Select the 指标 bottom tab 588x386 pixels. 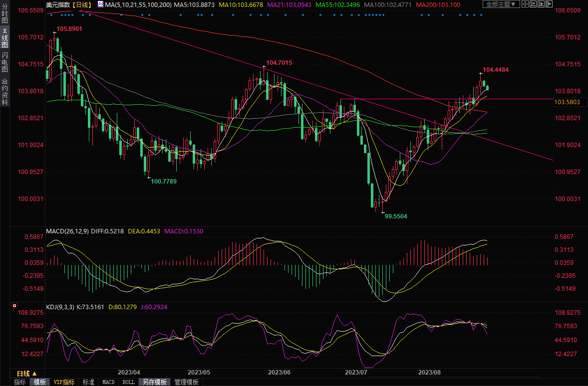20,382
